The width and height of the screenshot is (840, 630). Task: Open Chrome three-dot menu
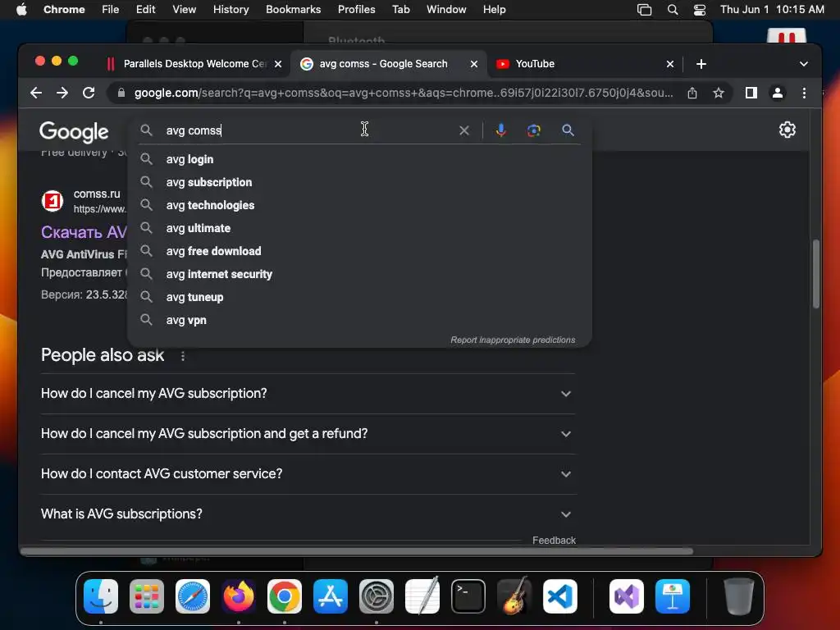pyautogui.click(x=804, y=93)
